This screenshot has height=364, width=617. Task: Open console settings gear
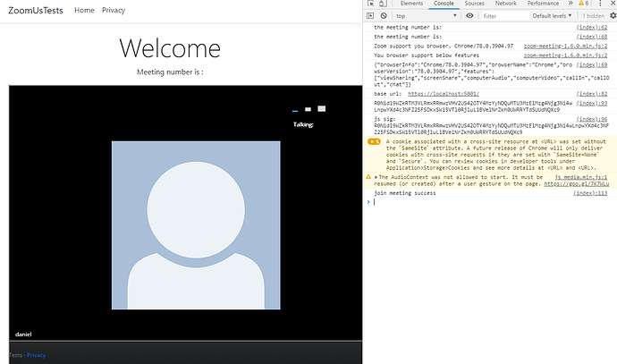(x=613, y=16)
